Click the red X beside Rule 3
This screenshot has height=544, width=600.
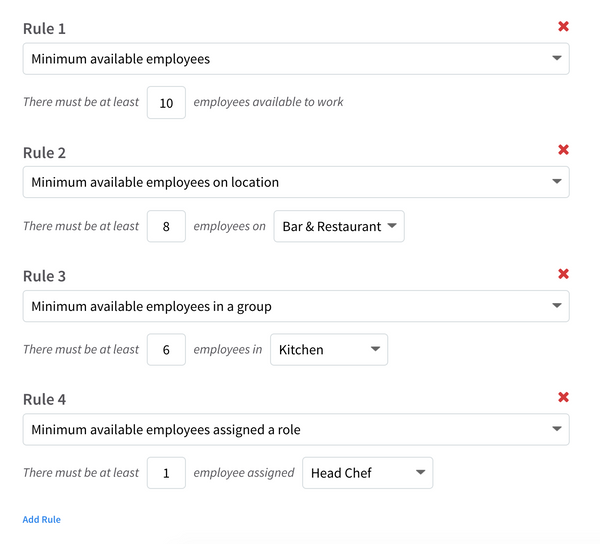[563, 274]
